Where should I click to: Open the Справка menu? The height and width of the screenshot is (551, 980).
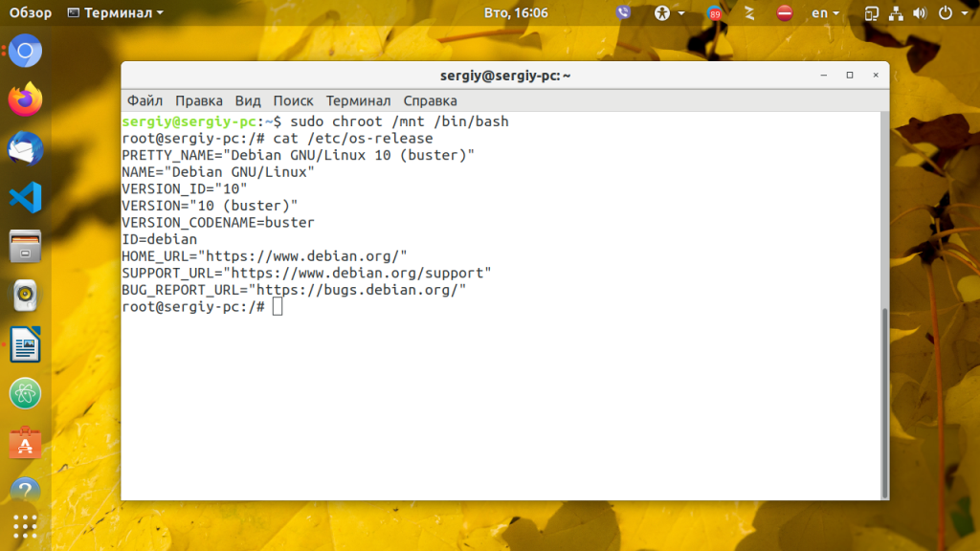pos(430,100)
